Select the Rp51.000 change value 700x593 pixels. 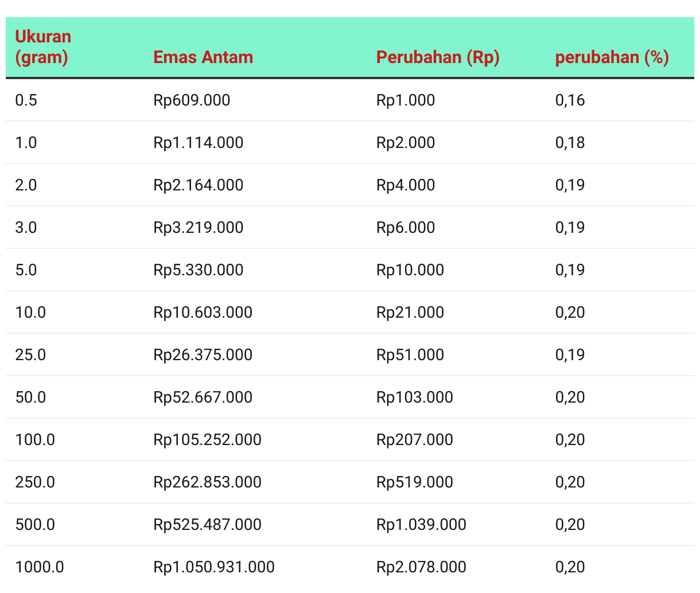[x=410, y=355]
